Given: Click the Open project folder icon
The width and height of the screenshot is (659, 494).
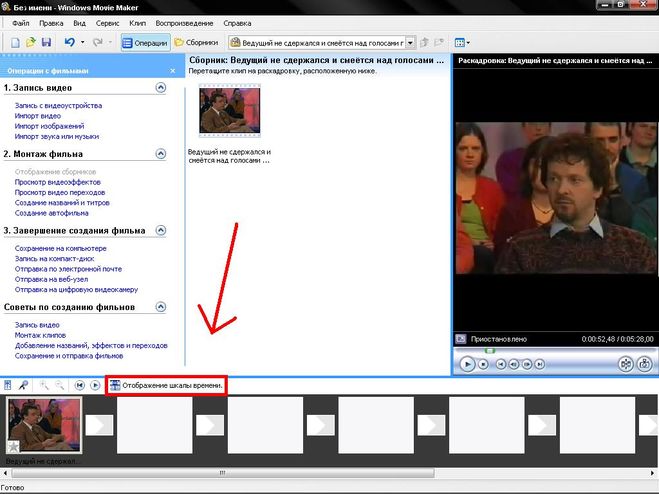Looking at the screenshot, I should pyautogui.click(x=31, y=42).
